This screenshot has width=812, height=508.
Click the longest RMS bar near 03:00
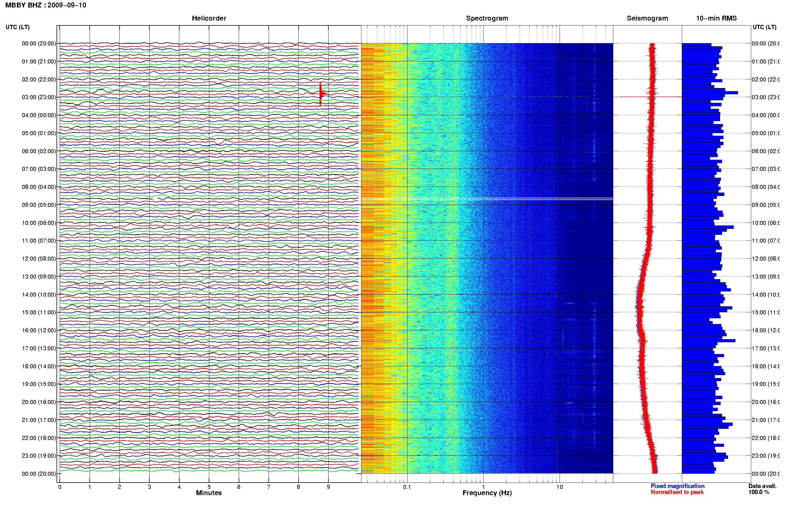[710, 92]
